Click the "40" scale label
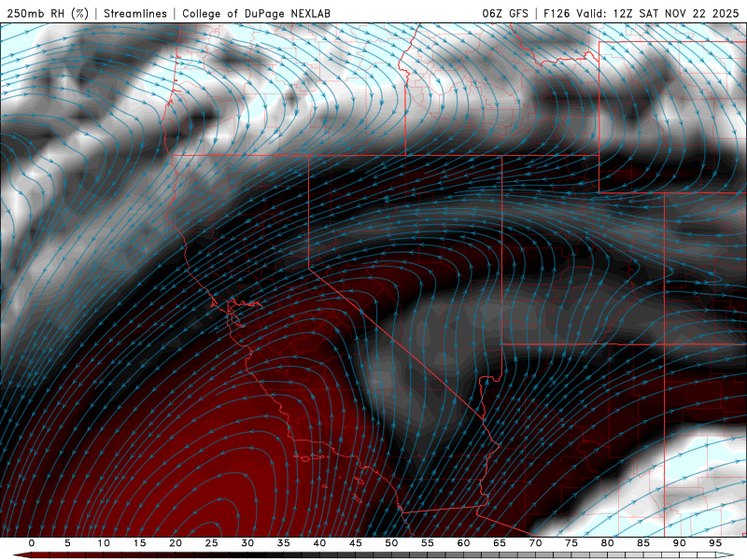The image size is (747, 560). coord(319,543)
